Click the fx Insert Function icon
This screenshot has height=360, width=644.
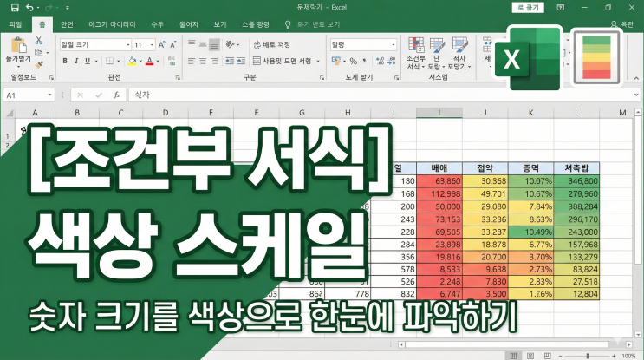117,95
